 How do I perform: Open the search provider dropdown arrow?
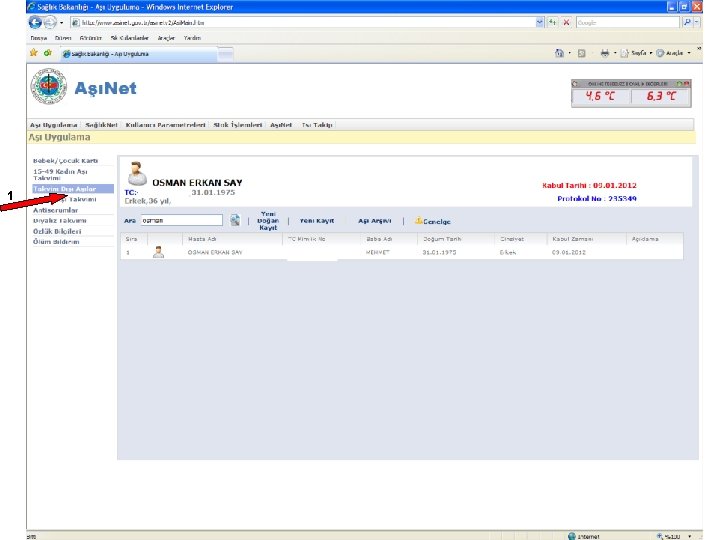tap(697, 22)
